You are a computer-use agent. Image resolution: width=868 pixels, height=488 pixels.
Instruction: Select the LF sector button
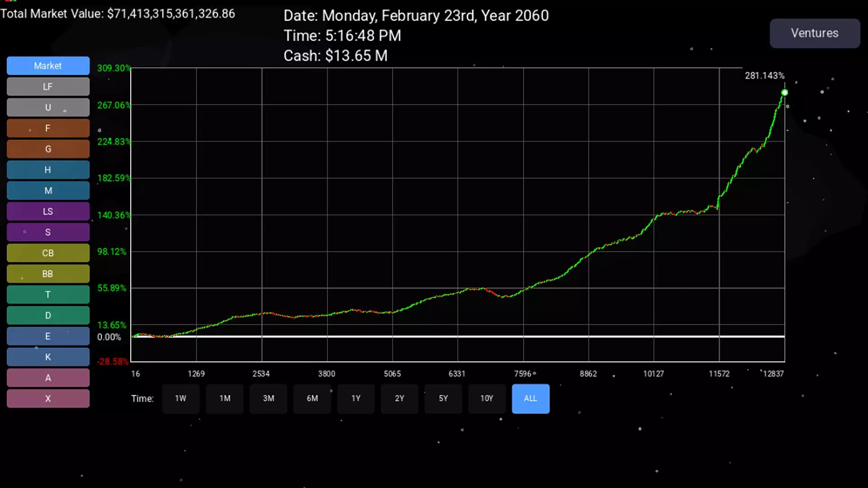(48, 86)
